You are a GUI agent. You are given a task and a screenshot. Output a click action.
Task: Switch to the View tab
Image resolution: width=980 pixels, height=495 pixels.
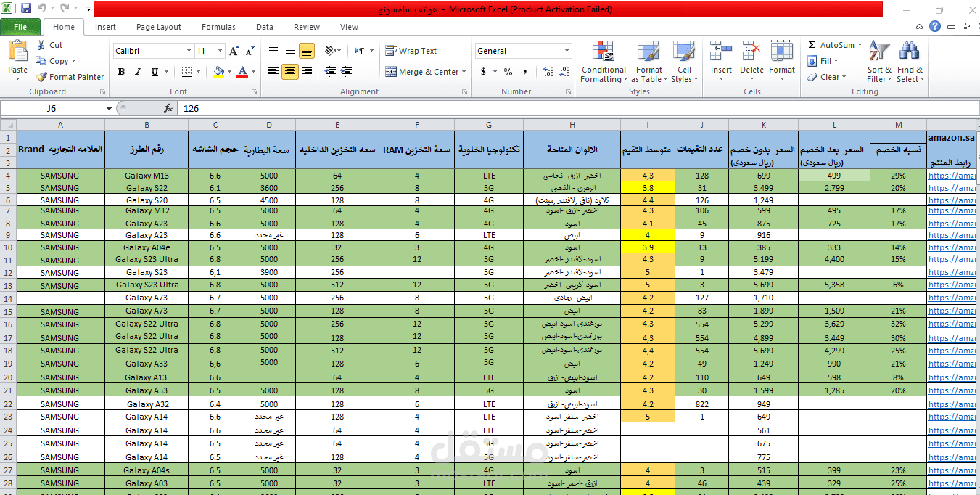pyautogui.click(x=349, y=27)
